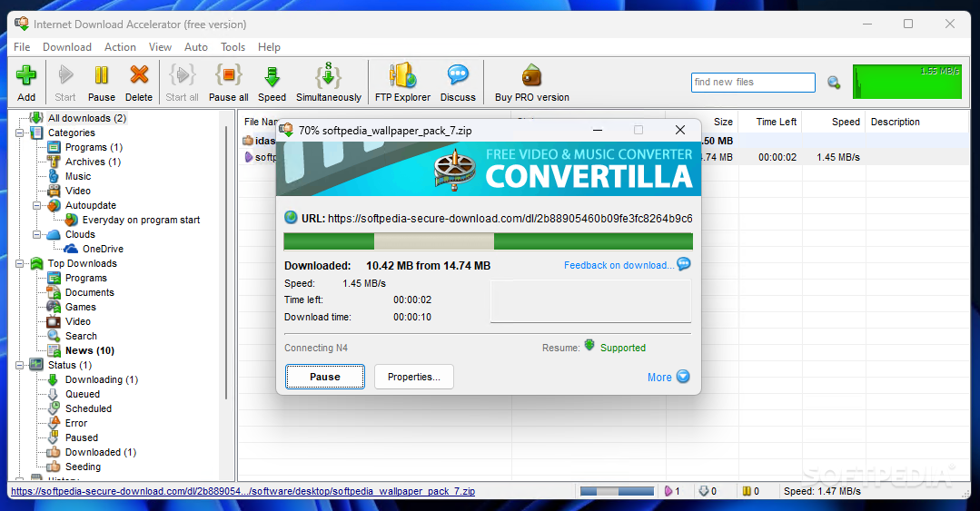Select Everyday on program start
Screen dimensions: 980x511
pos(141,220)
